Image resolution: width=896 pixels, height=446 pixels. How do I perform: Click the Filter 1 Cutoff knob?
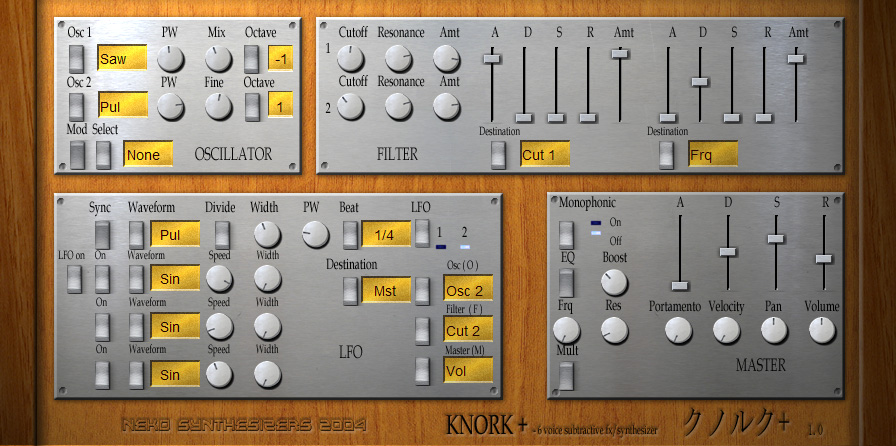click(350, 58)
